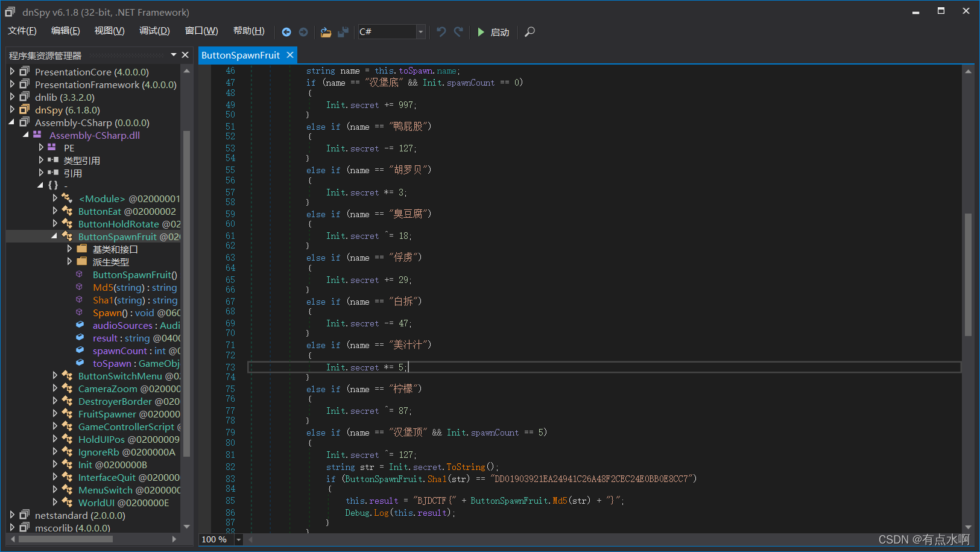The image size is (980, 552).
Task: Close the 程序集资源管理器 panel
Action: coord(185,55)
